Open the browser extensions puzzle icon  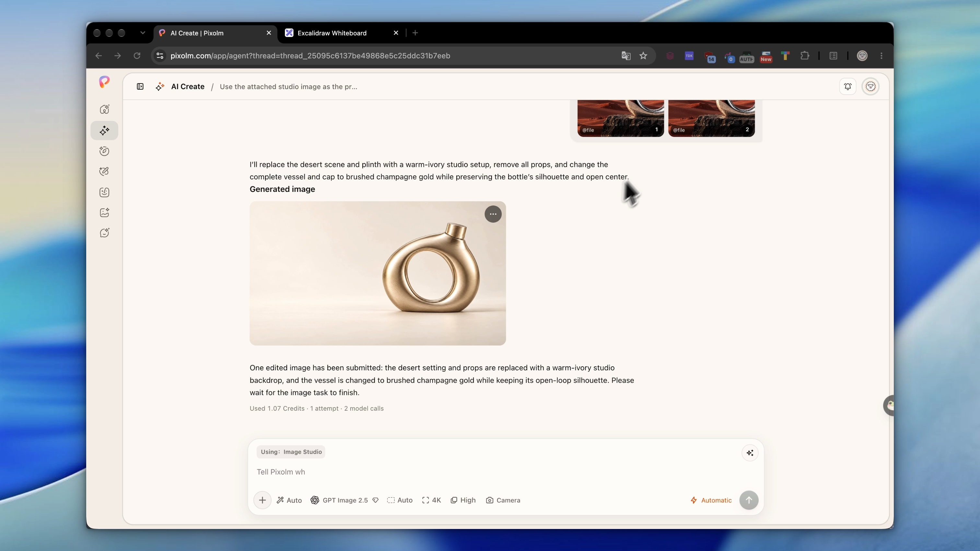(805, 56)
